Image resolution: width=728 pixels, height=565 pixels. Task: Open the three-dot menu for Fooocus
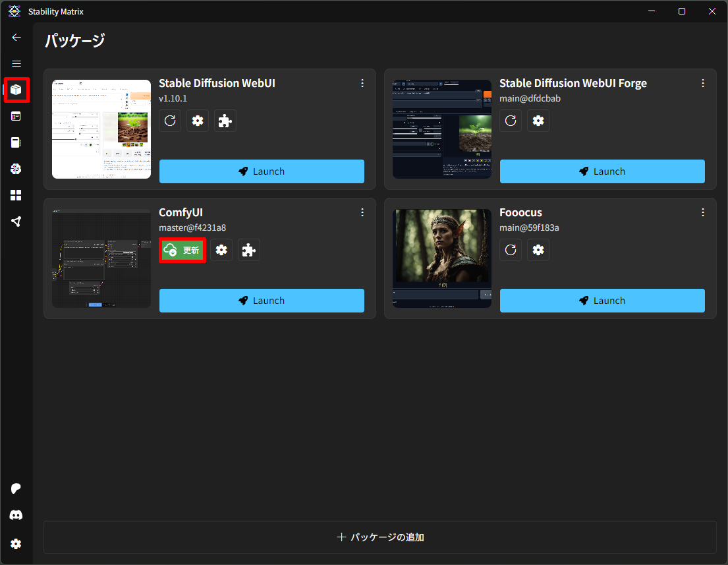click(x=703, y=212)
